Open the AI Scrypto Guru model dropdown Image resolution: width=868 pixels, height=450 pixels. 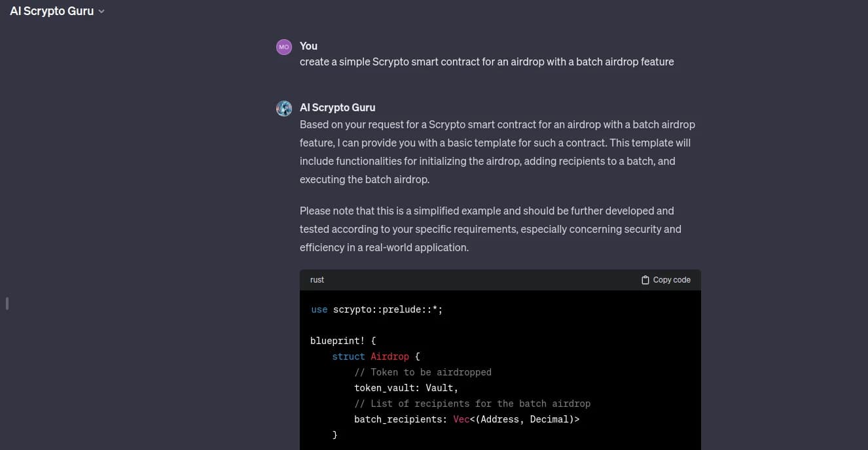click(x=57, y=11)
